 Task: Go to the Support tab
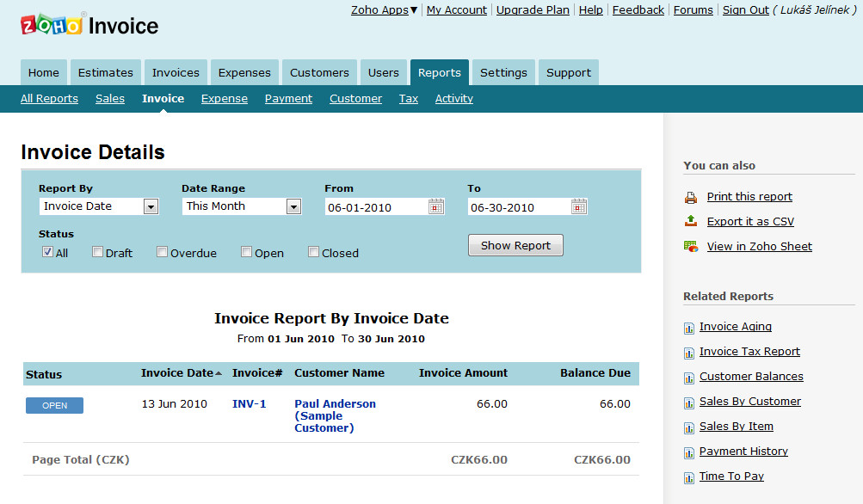569,72
